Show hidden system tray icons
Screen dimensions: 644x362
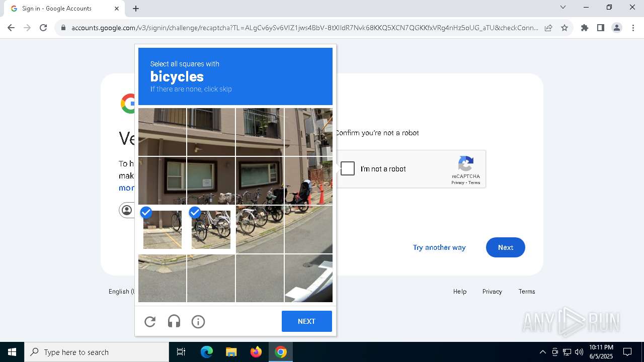tap(542, 352)
